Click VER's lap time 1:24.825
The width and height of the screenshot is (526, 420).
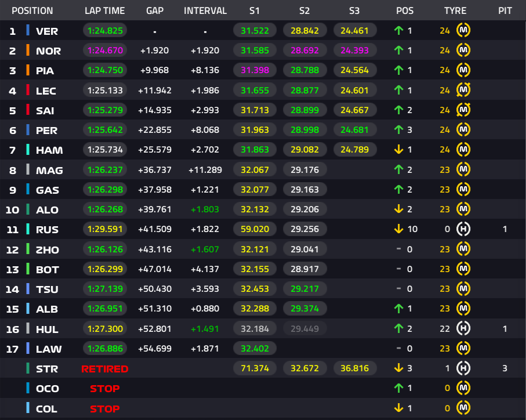click(105, 31)
